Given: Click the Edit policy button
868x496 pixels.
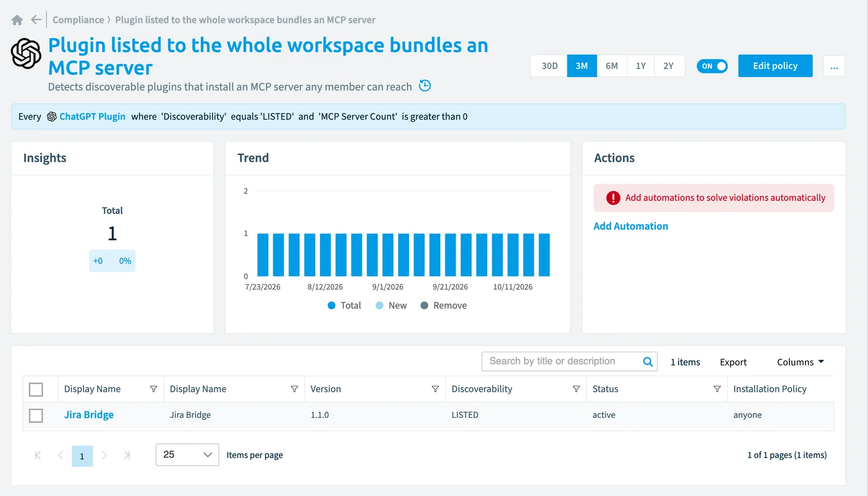Looking at the screenshot, I should [775, 66].
